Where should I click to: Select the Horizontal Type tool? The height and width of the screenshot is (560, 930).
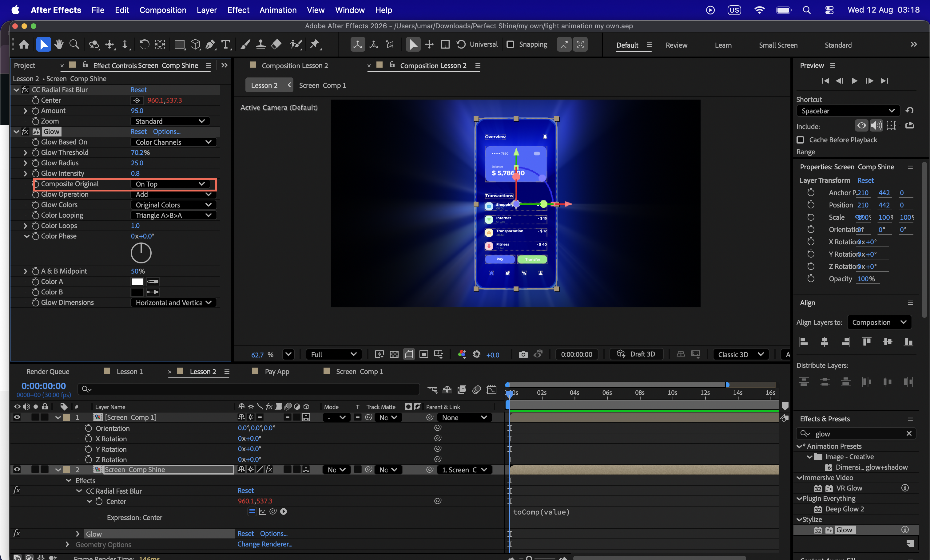point(226,45)
